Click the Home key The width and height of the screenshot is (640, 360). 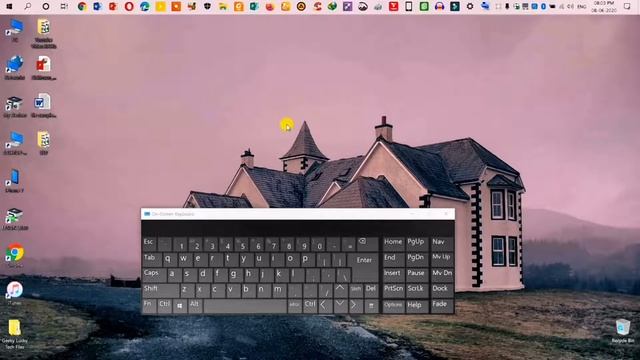(393, 244)
